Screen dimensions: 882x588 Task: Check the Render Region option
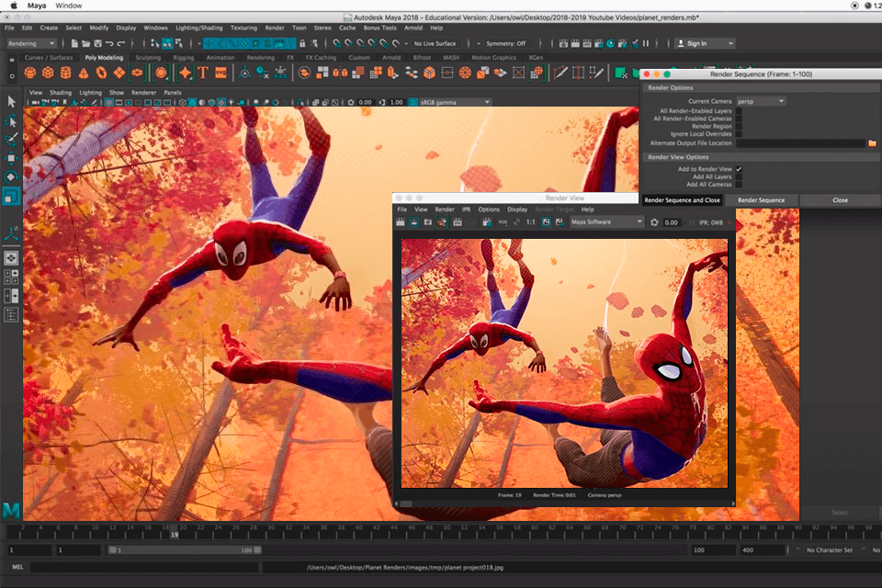[x=739, y=126]
